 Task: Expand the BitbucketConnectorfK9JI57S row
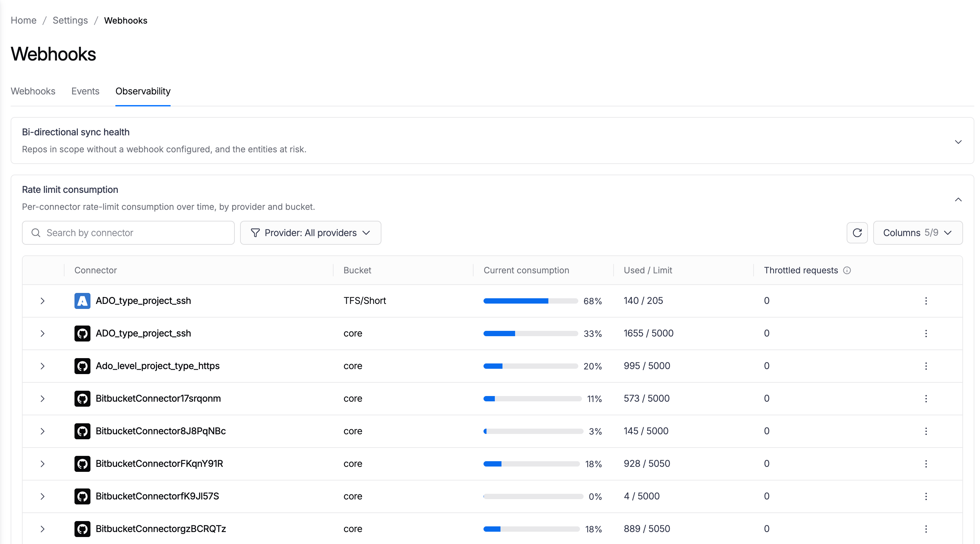pyautogui.click(x=42, y=496)
